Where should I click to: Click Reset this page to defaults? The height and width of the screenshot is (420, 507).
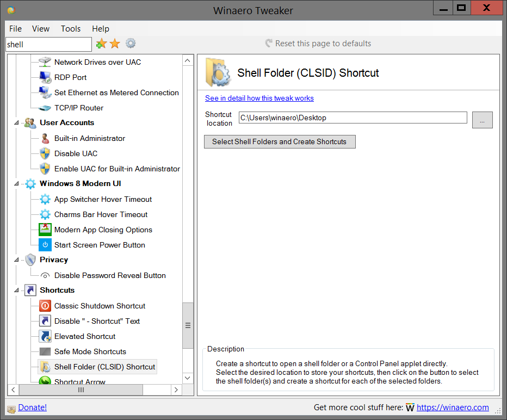tap(318, 44)
